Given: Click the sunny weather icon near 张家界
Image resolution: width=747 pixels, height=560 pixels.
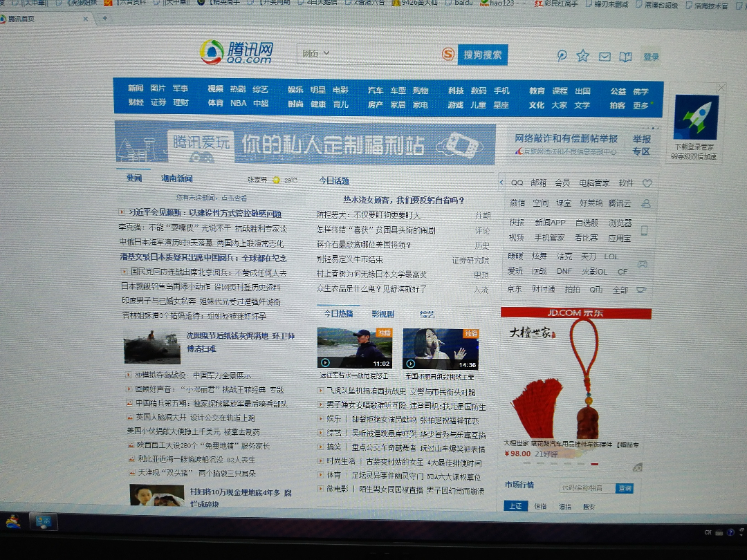Looking at the screenshot, I should (276, 180).
